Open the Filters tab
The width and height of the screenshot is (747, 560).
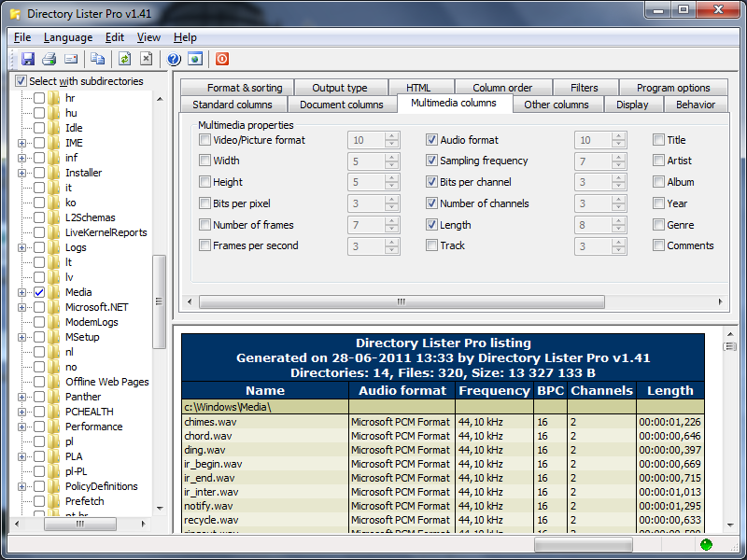click(x=585, y=88)
